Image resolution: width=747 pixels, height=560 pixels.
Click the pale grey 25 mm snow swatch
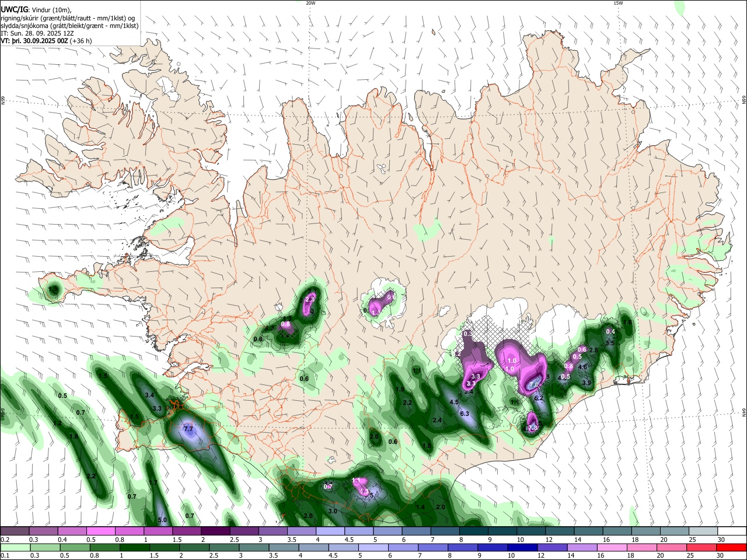[x=703, y=531]
